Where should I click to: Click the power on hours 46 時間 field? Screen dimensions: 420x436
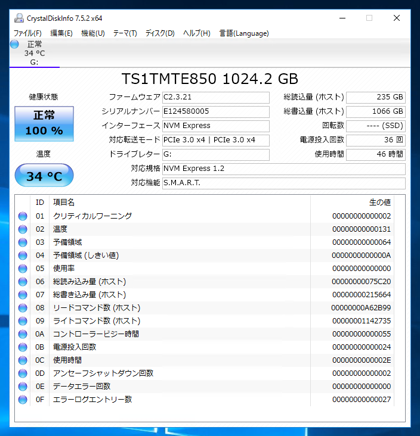pos(376,154)
